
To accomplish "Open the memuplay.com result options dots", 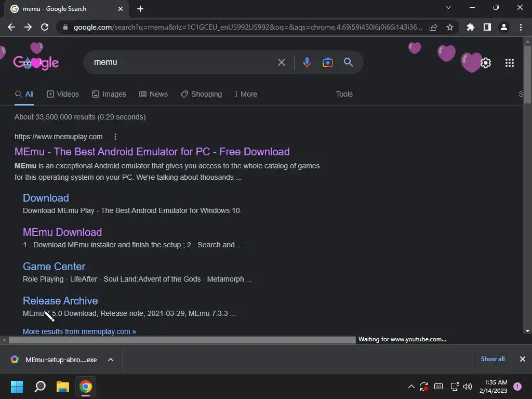I will click(x=115, y=137).
